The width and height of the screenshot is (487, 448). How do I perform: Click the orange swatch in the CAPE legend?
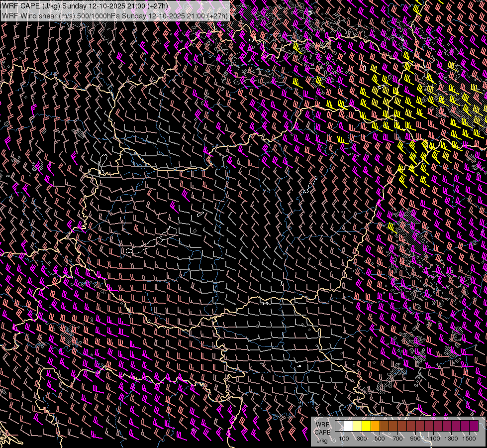tap(375, 426)
